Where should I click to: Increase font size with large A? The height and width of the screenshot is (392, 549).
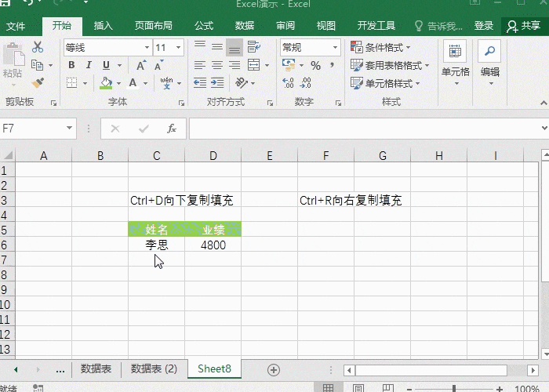click(141, 65)
